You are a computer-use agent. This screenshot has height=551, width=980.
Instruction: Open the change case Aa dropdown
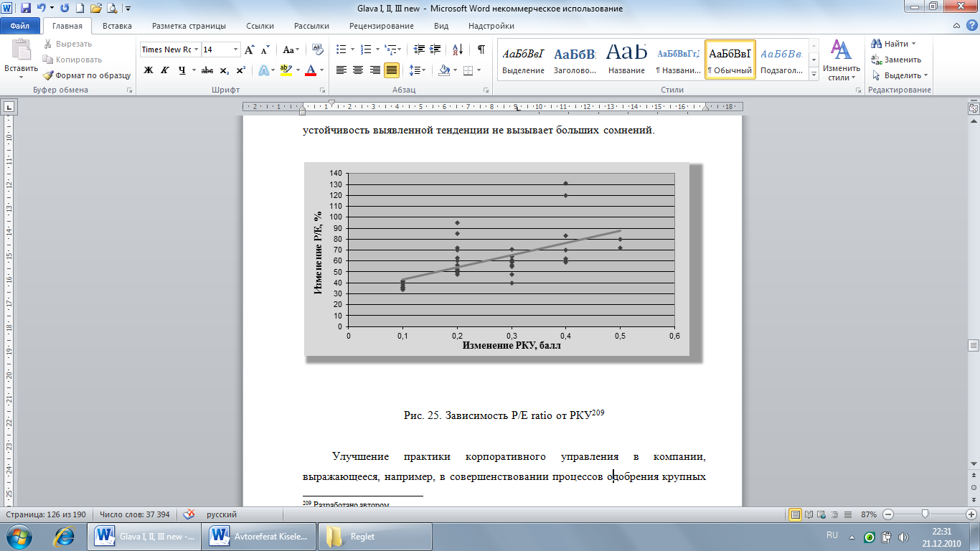pyautogui.click(x=291, y=50)
